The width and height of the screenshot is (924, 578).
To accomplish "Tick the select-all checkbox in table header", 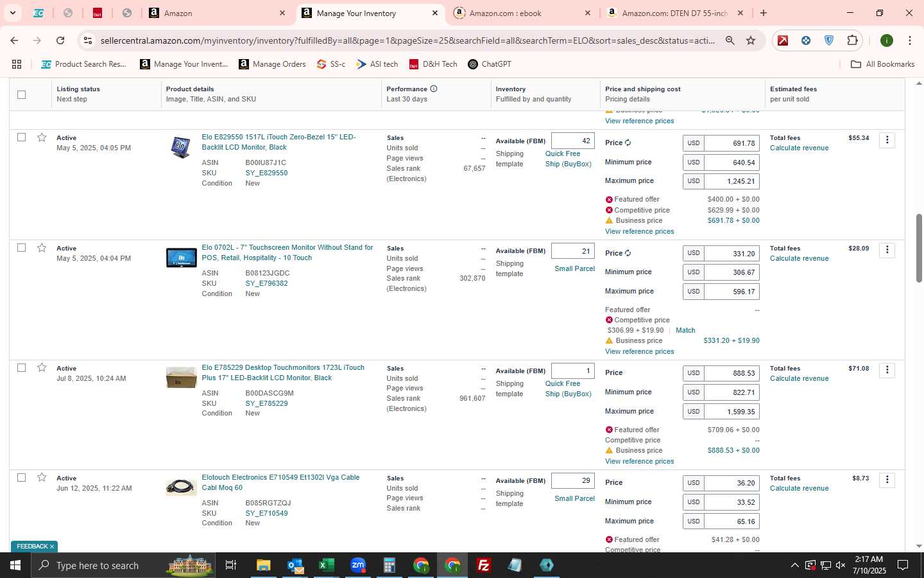I will pyautogui.click(x=21, y=94).
